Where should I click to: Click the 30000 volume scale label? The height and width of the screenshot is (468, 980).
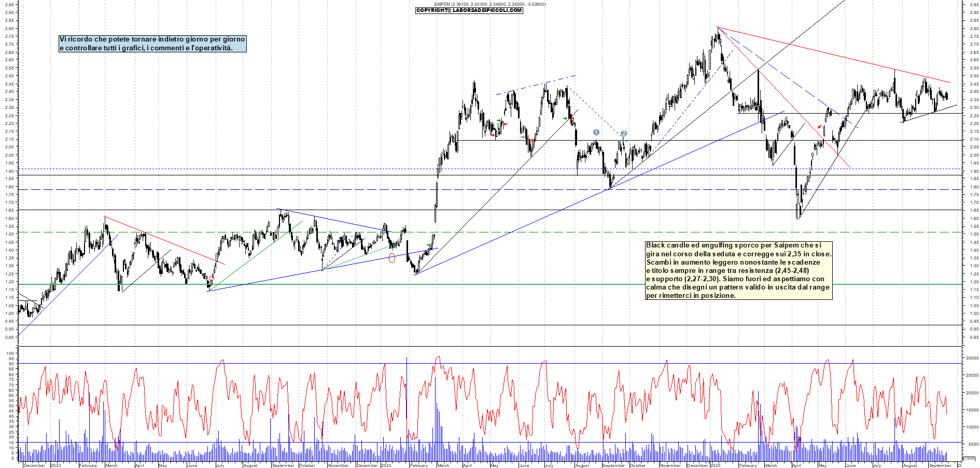point(972,358)
